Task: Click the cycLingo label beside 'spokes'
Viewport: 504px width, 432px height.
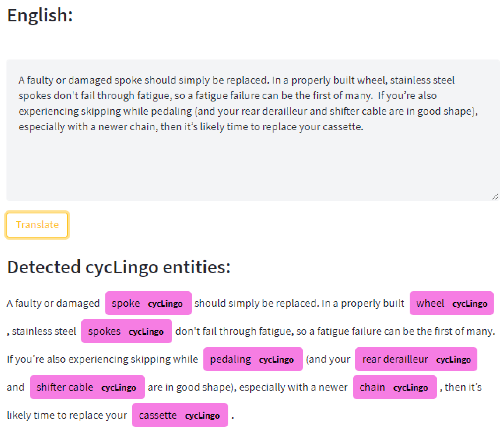Action: pos(146,332)
